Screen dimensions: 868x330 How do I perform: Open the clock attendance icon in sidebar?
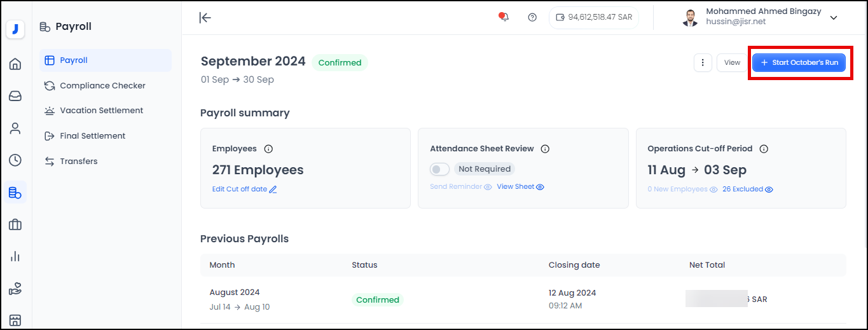pos(15,160)
